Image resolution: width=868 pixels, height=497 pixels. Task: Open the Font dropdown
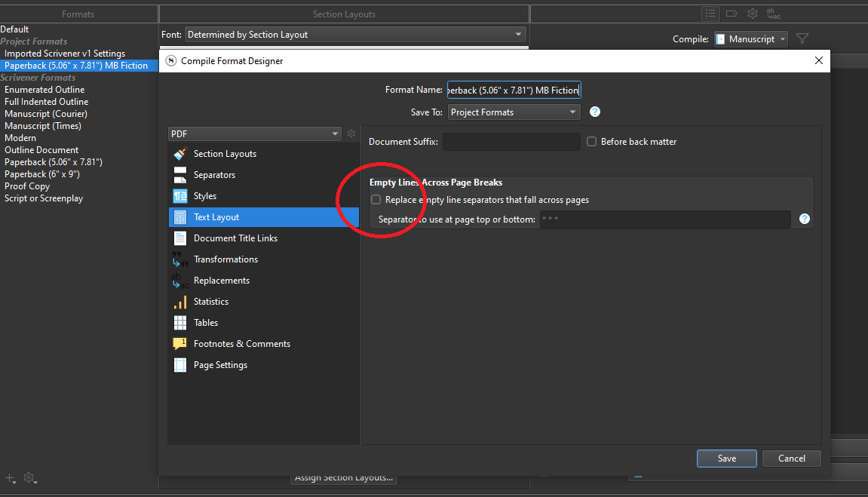click(x=355, y=34)
